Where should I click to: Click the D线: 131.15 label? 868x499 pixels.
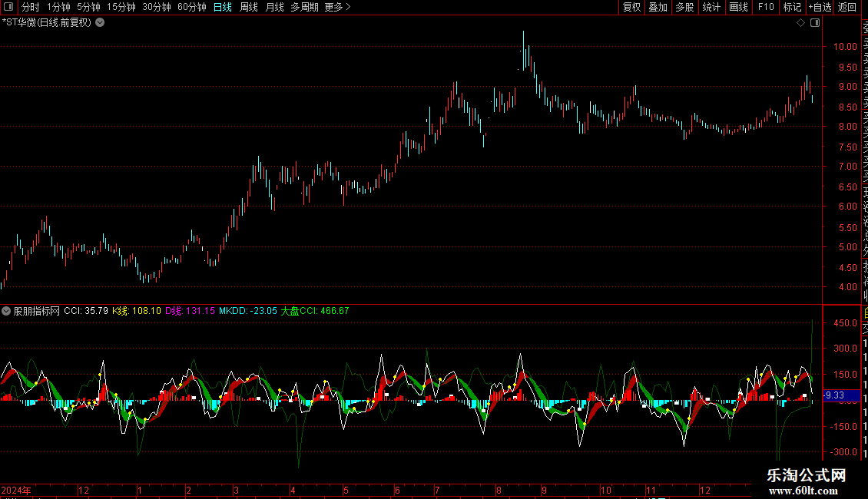click(190, 311)
